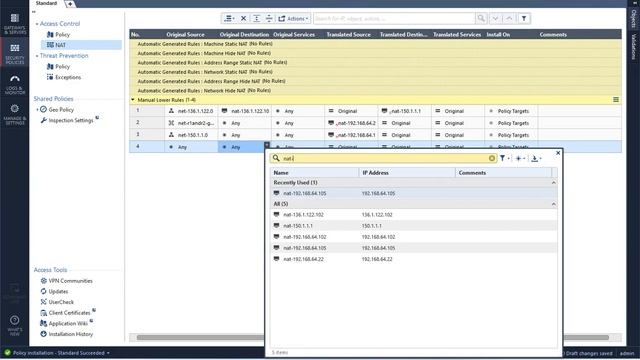Open the picker import dropdown
This screenshot has width=640, height=360.
tap(536, 158)
